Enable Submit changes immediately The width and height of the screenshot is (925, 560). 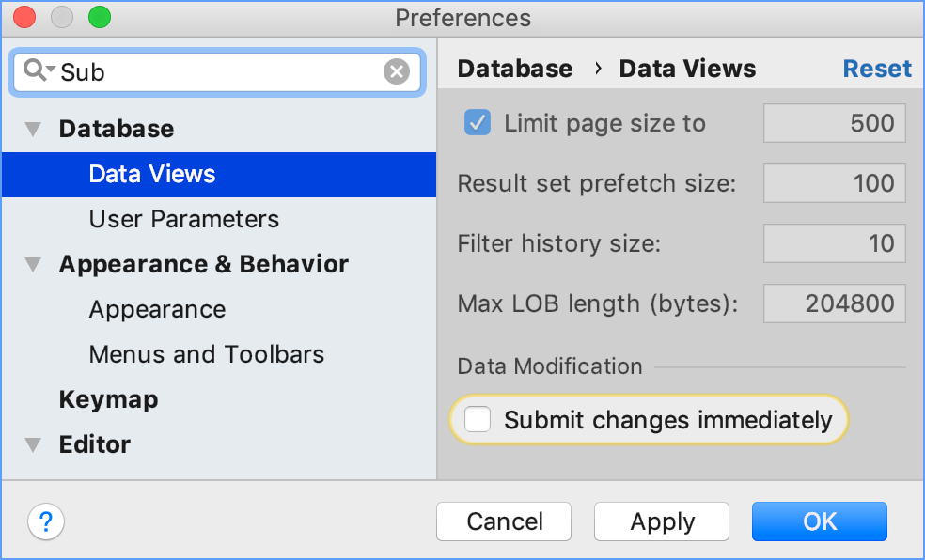(x=478, y=420)
